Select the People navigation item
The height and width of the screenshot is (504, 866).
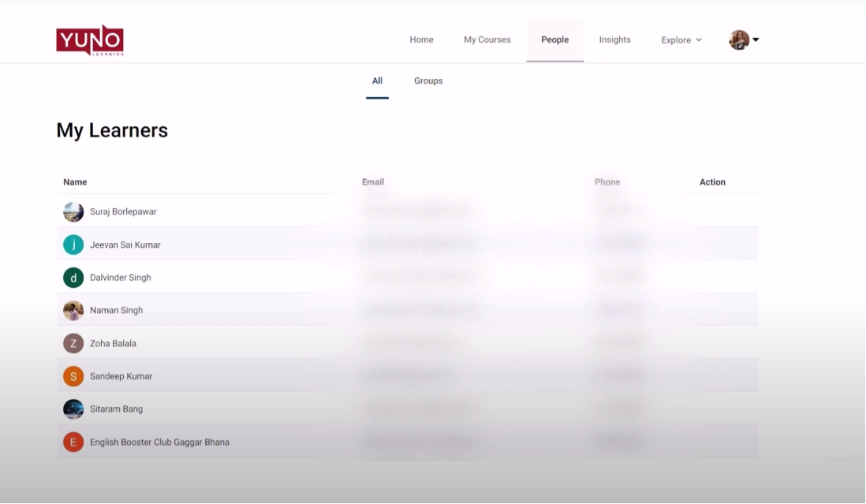554,40
